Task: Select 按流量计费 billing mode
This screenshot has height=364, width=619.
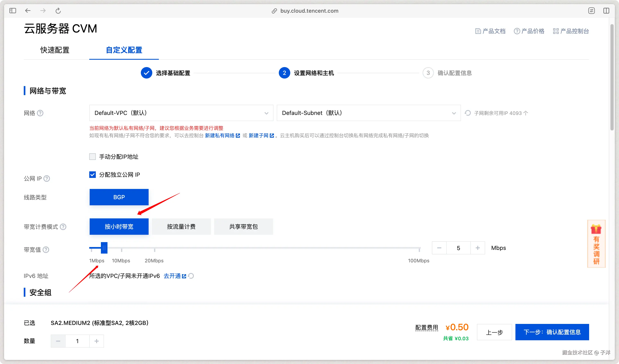Action: point(181,226)
